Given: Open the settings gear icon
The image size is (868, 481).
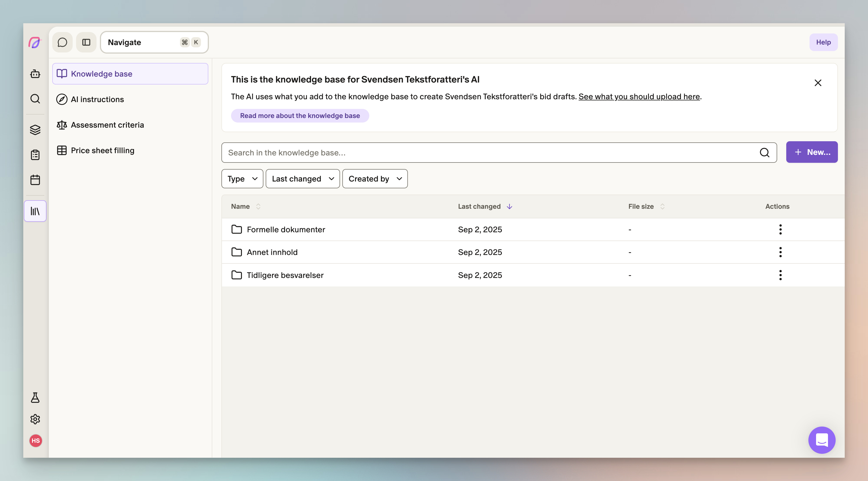Looking at the screenshot, I should tap(35, 419).
